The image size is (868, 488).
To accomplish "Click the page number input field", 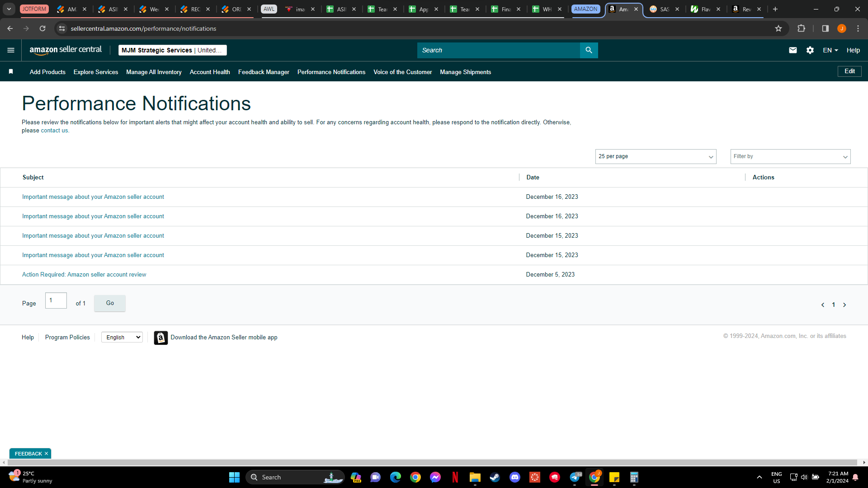I will (x=56, y=300).
